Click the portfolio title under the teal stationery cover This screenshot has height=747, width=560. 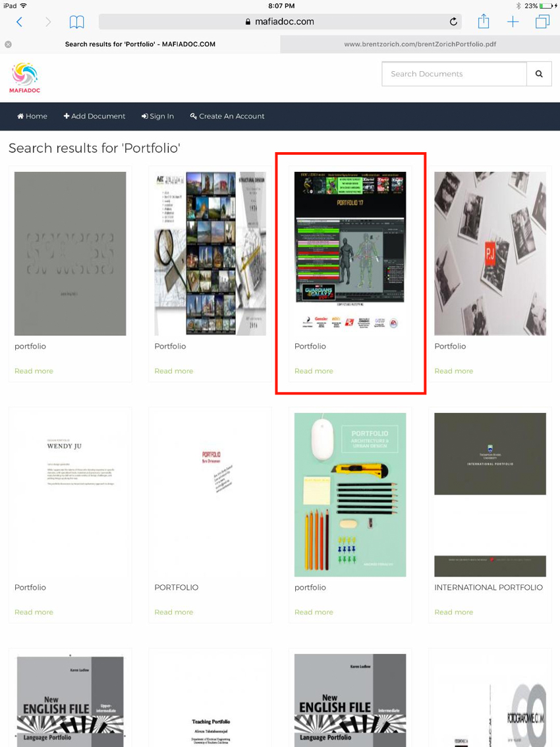pos(310,588)
